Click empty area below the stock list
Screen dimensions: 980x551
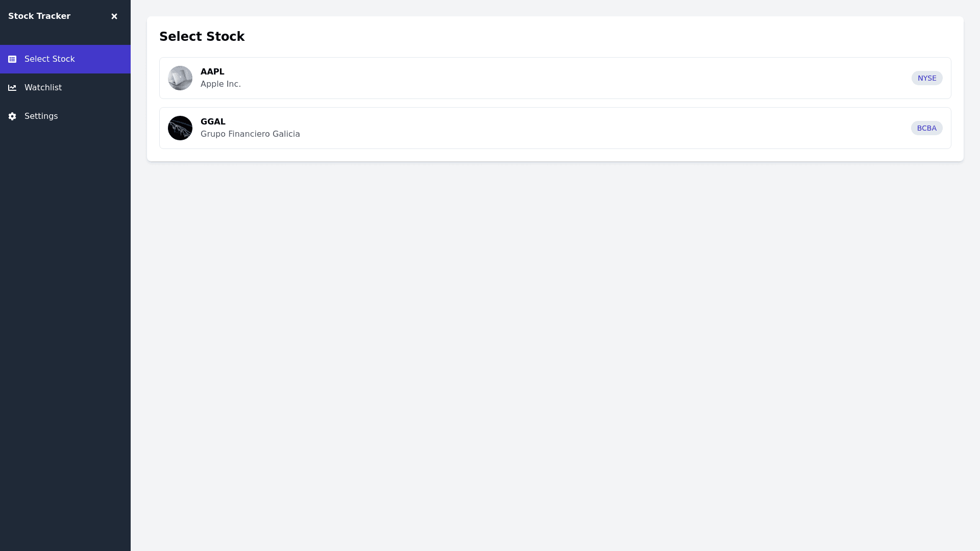pos(555,332)
